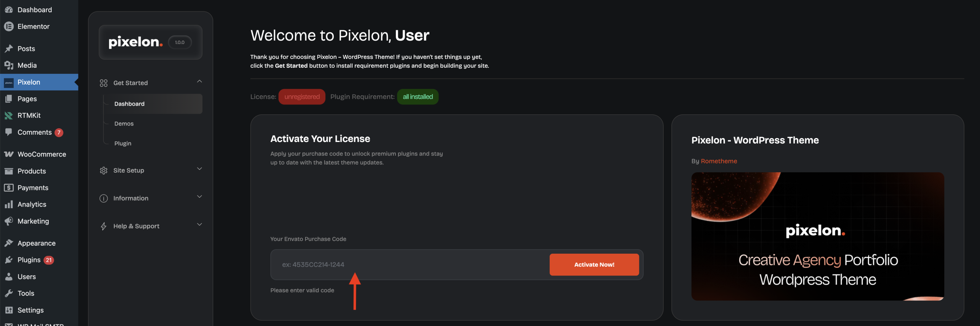Click the WooCommerce logo icon

coord(8,154)
